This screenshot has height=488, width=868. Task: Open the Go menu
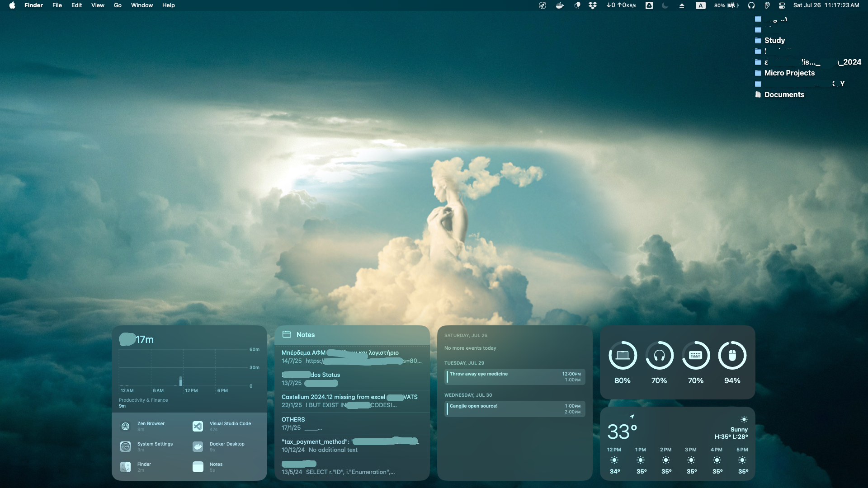tap(118, 5)
